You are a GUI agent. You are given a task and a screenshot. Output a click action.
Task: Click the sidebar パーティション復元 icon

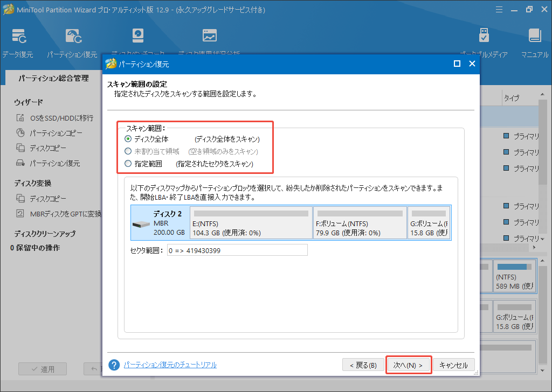(x=20, y=163)
